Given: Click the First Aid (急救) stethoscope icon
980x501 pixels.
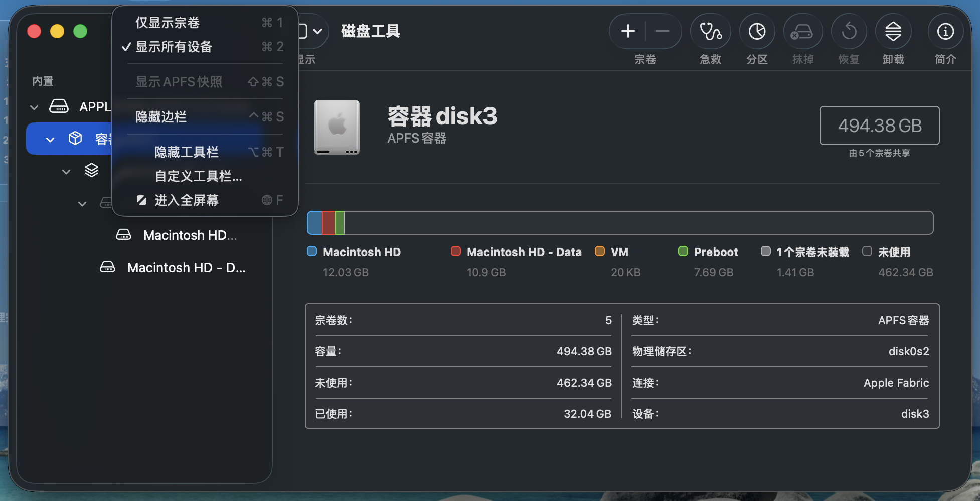Looking at the screenshot, I should pos(710,32).
